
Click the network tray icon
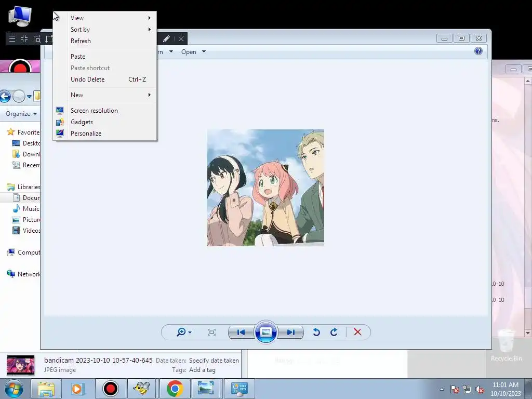[x=467, y=389]
